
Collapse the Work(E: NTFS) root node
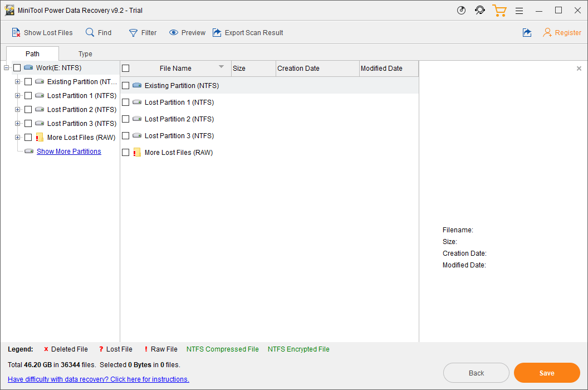[6, 68]
